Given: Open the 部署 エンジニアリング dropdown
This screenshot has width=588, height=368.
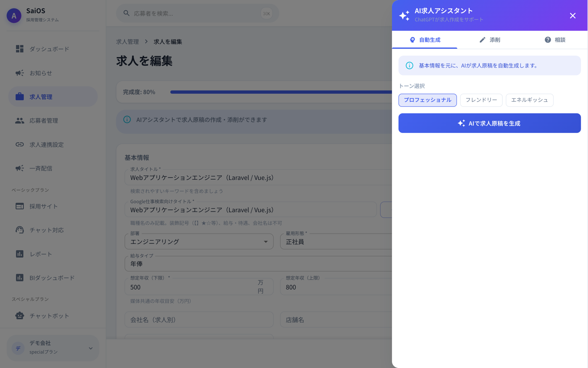Looking at the screenshot, I should (199, 242).
